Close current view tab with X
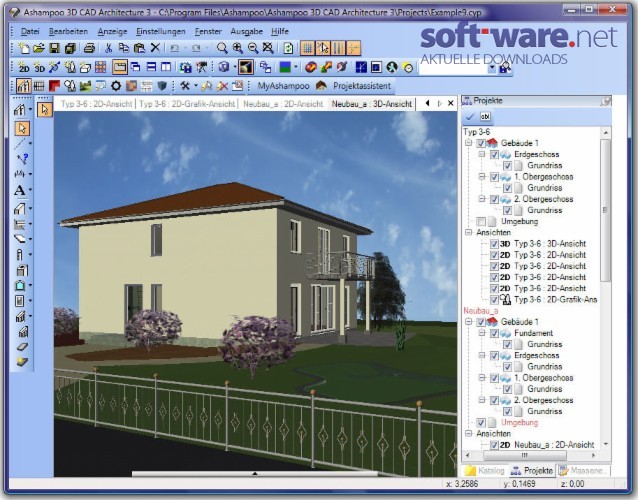 (450, 103)
